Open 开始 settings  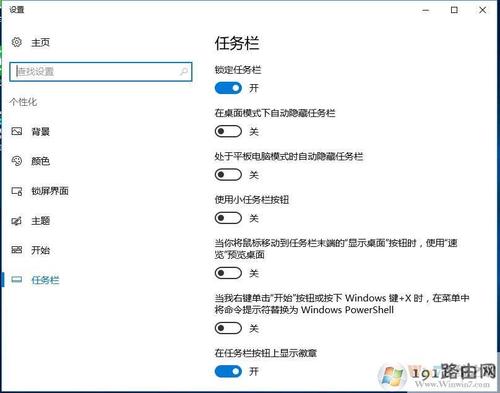tap(40, 250)
